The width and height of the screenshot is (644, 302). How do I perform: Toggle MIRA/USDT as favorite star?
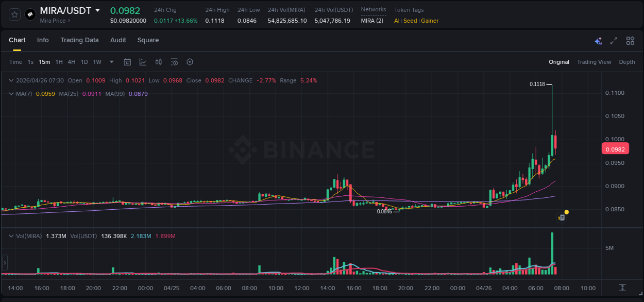click(x=14, y=14)
